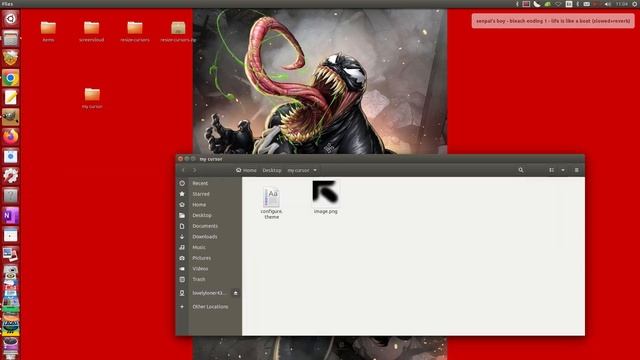Open System Settings from the dock
Viewport: 640px width, 360px height.
pos(11,176)
